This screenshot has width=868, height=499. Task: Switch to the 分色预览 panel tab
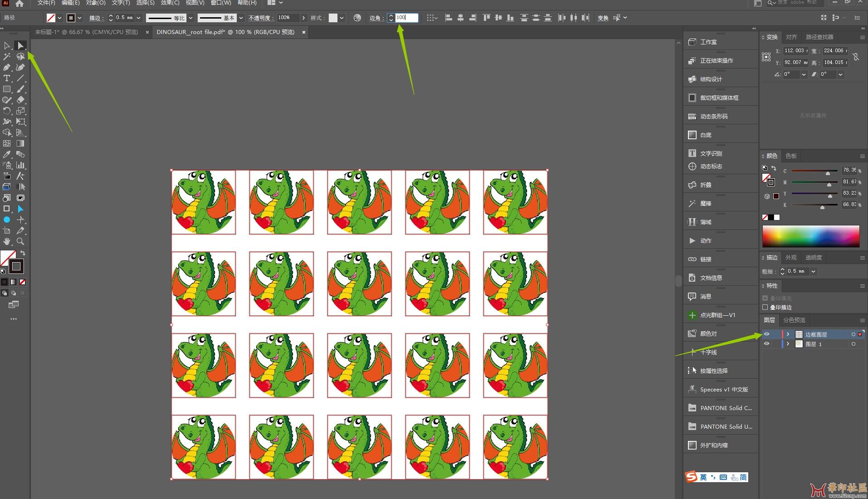(794, 320)
